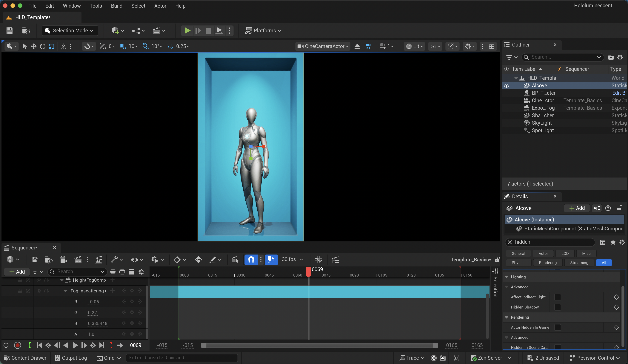Select the Rotate transform tool
Viewport: 628px width, 364px height.
(42, 46)
